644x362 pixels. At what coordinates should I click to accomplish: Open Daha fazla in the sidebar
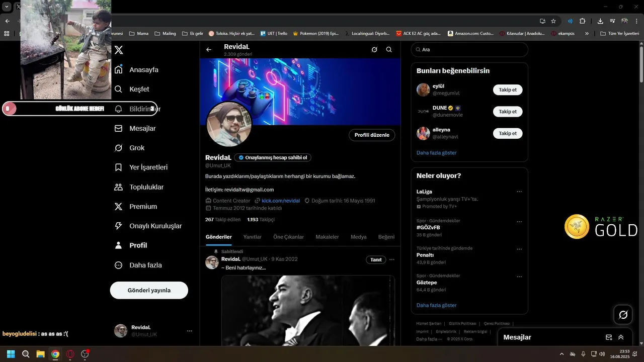pos(138,265)
